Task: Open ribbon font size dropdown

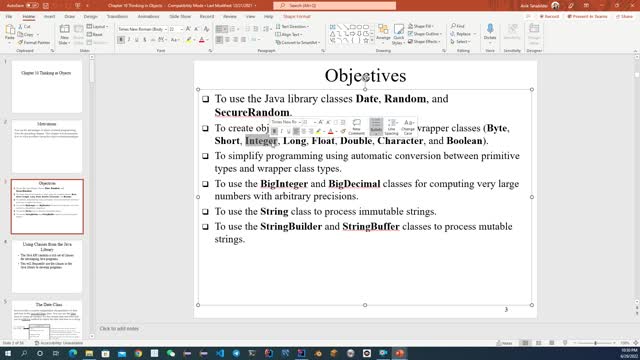Action: pos(181,29)
